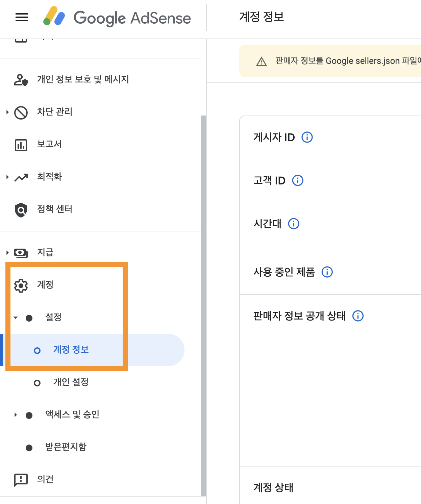The width and height of the screenshot is (421, 504).
Task: Open the navigation hamburger menu
Action: pyautogui.click(x=21, y=18)
